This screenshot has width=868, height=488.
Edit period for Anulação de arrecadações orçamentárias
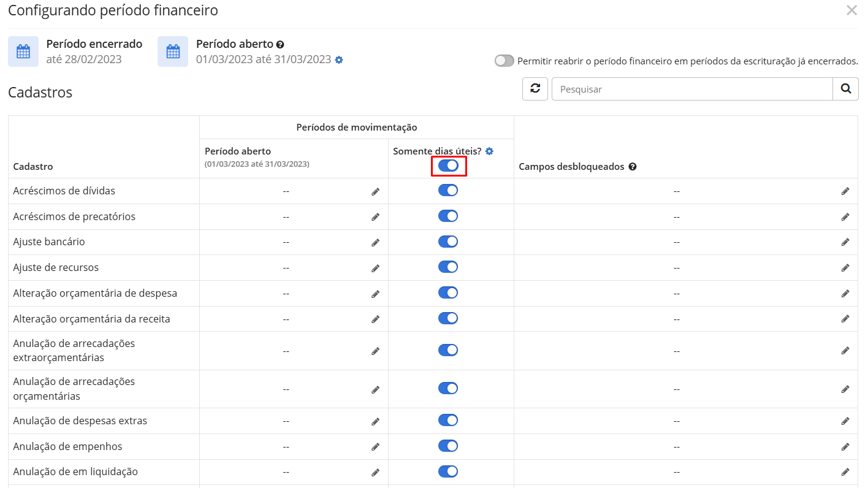(375, 389)
